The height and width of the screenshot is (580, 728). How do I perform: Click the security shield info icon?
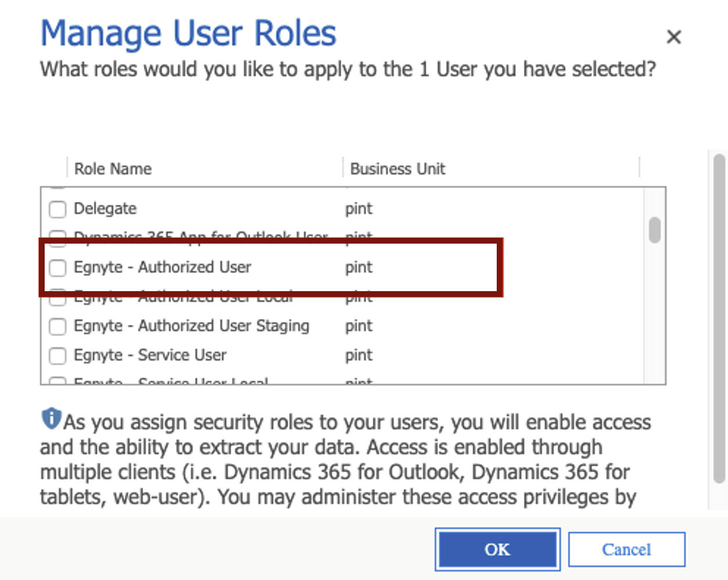point(51,418)
